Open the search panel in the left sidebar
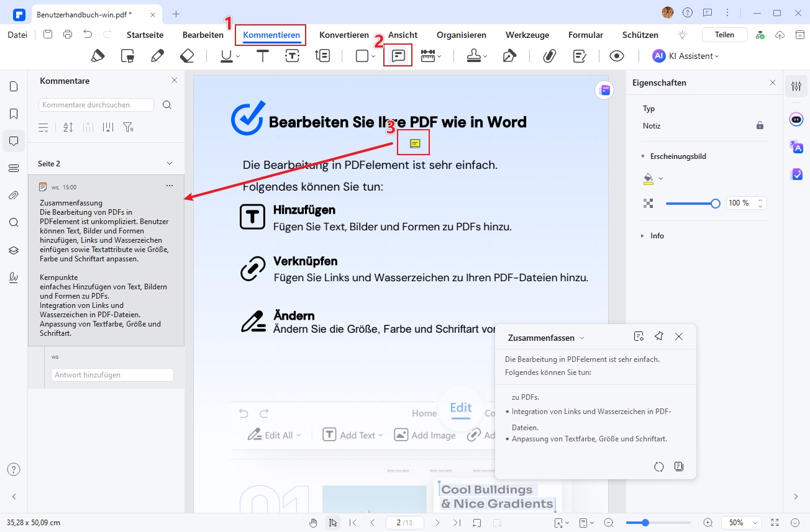 (x=14, y=222)
